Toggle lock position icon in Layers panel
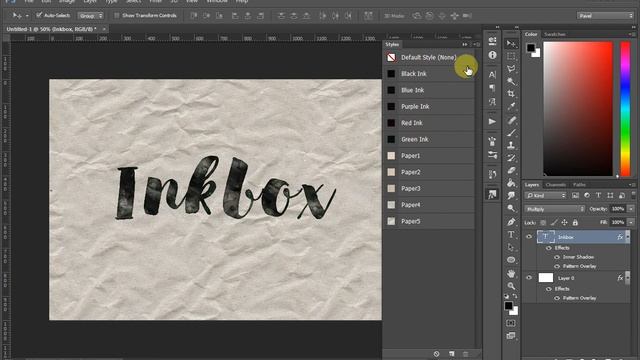The image size is (640, 360). pos(564,222)
